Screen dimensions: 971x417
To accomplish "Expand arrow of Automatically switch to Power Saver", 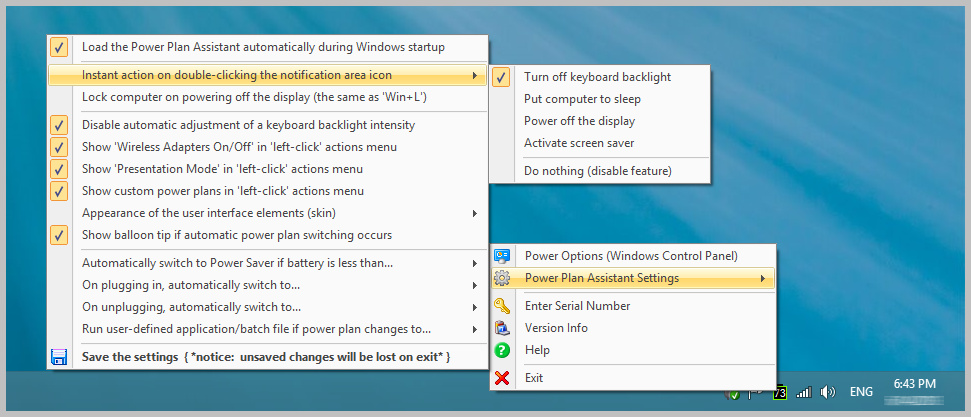I will tap(475, 263).
